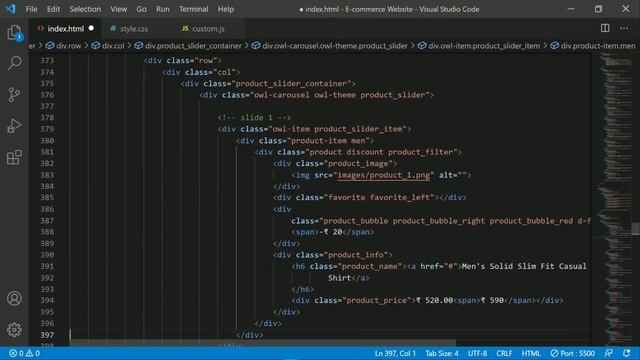Image resolution: width=640 pixels, height=360 pixels.
Task: Open the Go menu
Action: pos(141,9)
